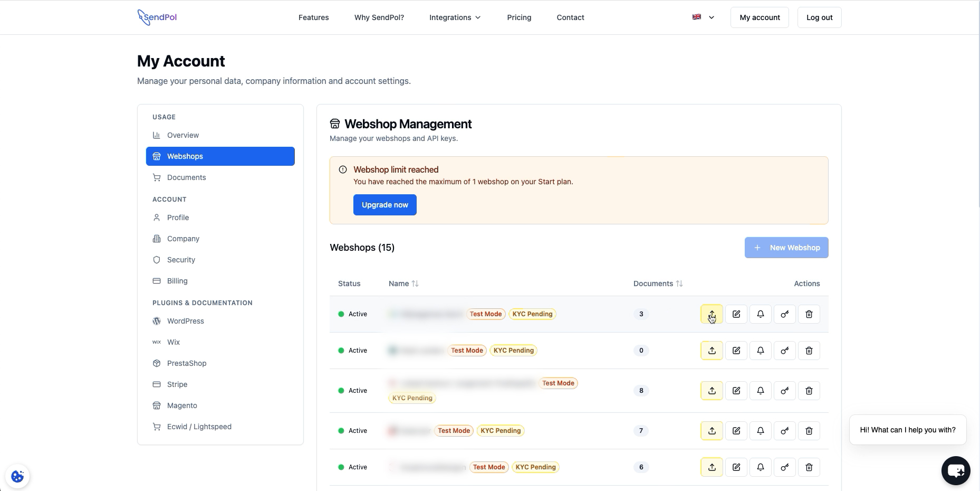Click the SendPol logo
This screenshot has height=491, width=980.
[x=157, y=17]
